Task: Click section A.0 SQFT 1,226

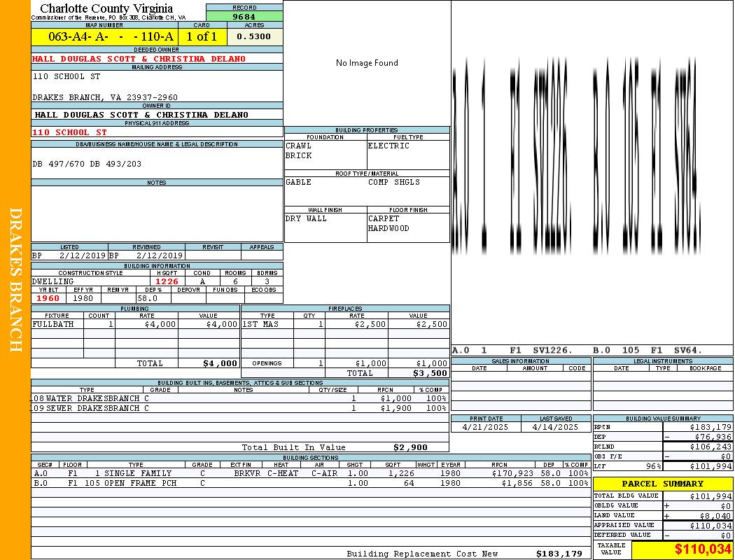Action: click(x=401, y=474)
